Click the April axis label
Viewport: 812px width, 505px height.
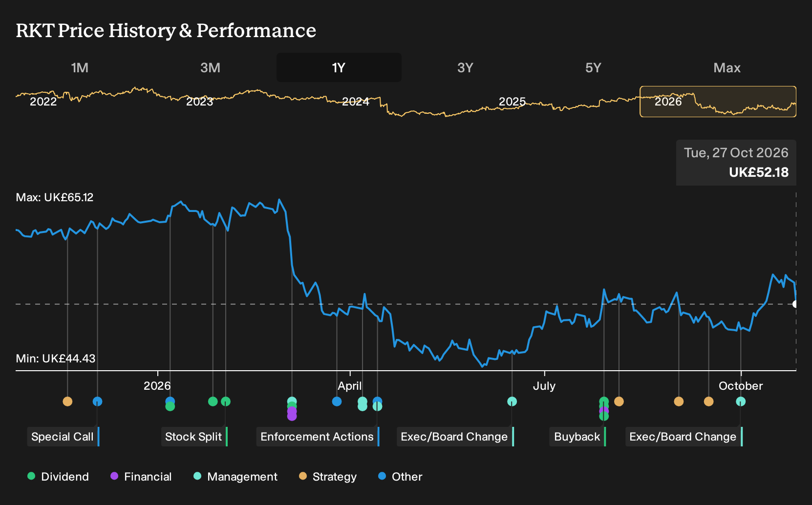click(x=350, y=386)
